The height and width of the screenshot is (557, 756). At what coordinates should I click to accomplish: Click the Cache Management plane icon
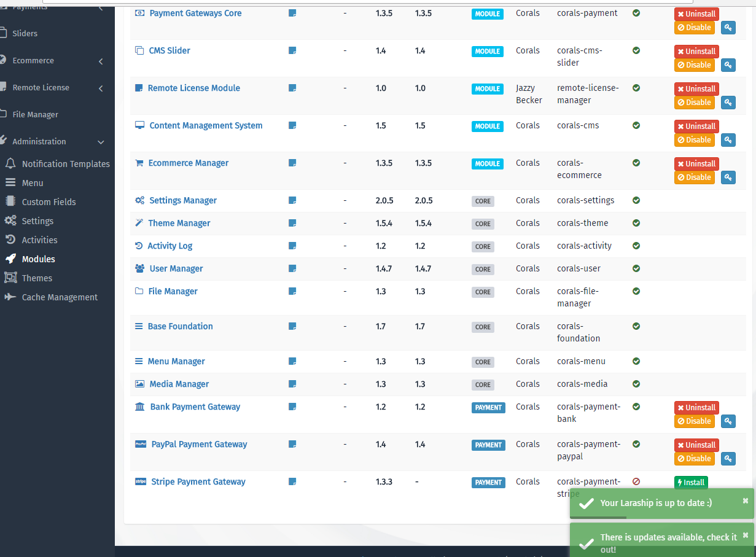[x=10, y=297]
